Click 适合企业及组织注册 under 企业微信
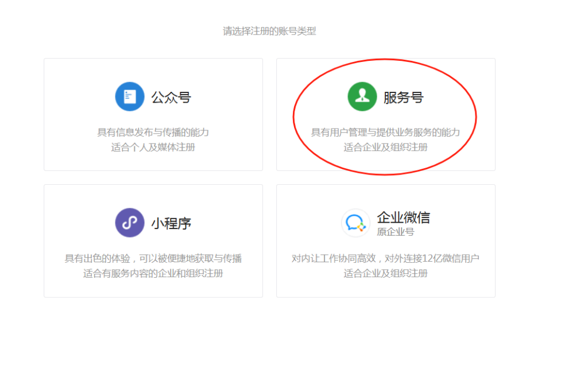The image size is (588, 369). click(385, 274)
